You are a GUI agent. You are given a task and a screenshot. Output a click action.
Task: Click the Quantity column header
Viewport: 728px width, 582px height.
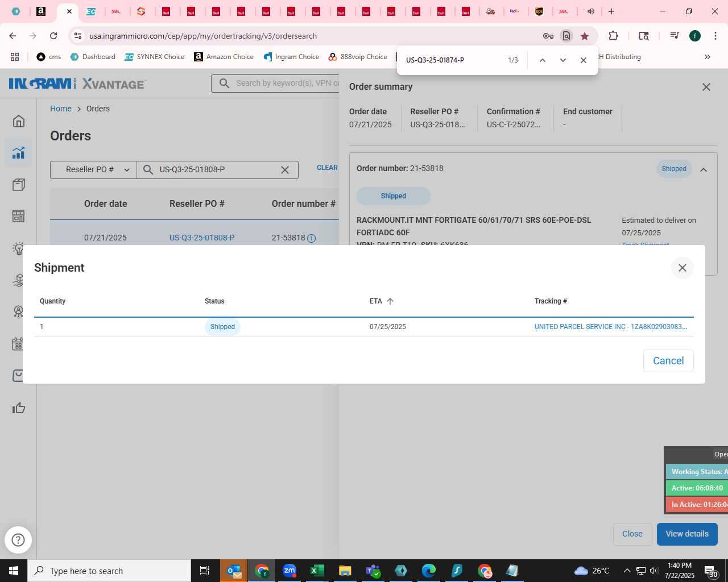(53, 301)
